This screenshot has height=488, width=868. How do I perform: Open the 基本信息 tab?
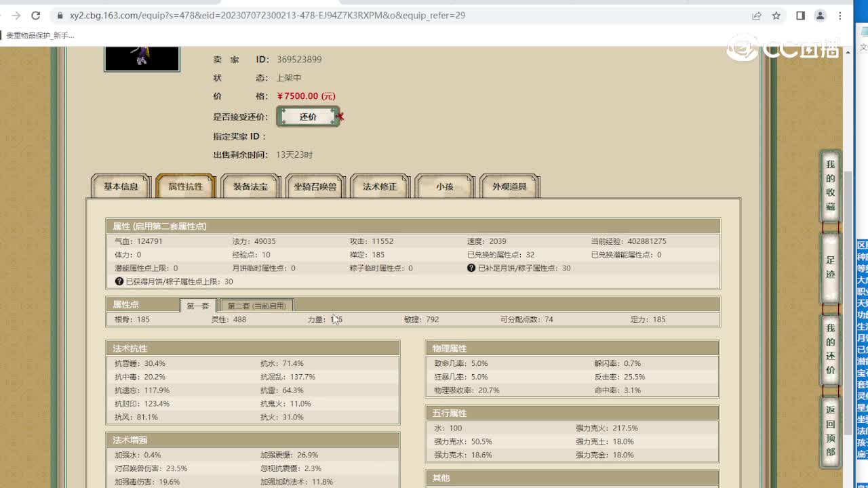[121, 186]
